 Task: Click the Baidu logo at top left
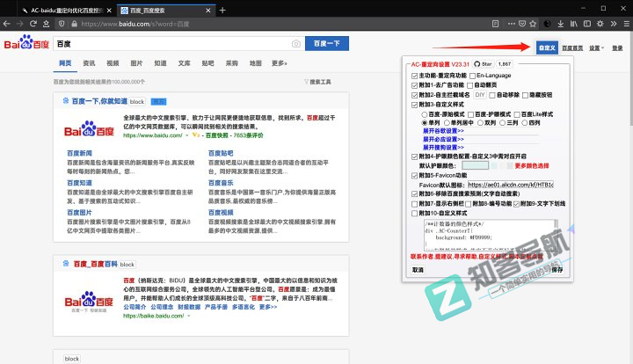pos(26,42)
